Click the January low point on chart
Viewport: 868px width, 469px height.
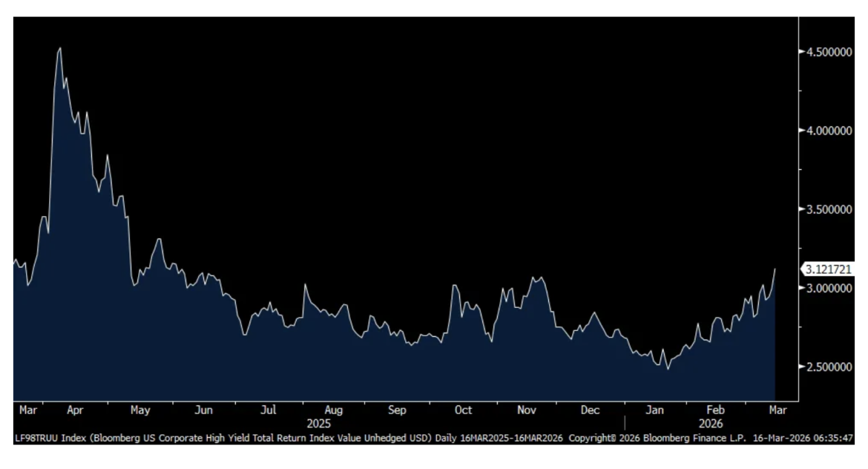coord(668,369)
